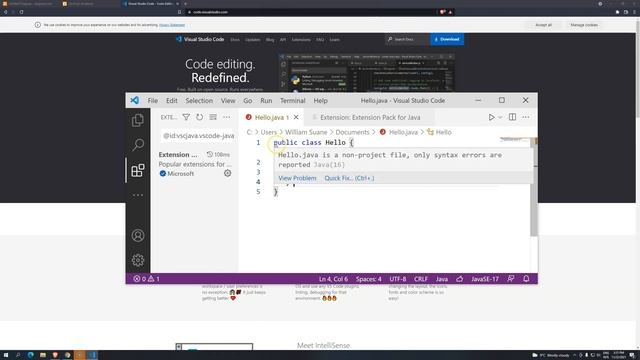Click Spaces: 4 indentation setting

[x=368, y=279]
